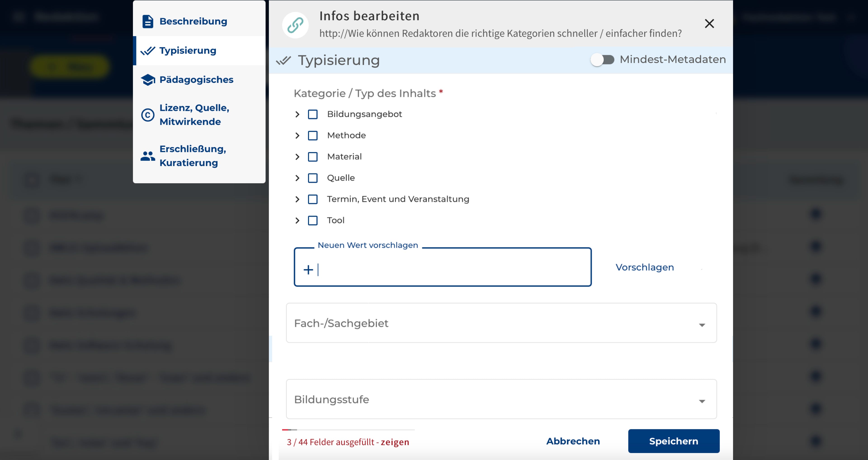Viewport: 868px width, 460px height.
Task: Open the Lizenz, Quelle, Mitwirkende section
Action: tap(194, 115)
